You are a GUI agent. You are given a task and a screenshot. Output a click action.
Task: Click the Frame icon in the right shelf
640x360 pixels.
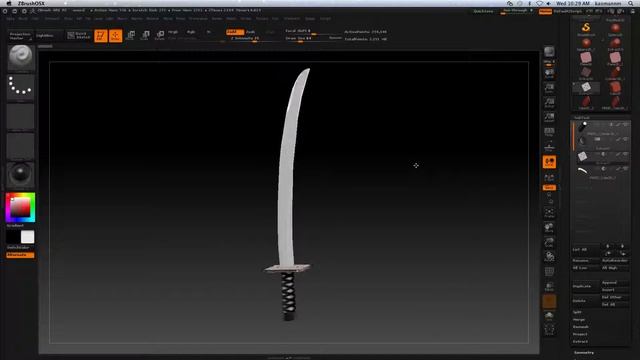pyautogui.click(x=549, y=213)
